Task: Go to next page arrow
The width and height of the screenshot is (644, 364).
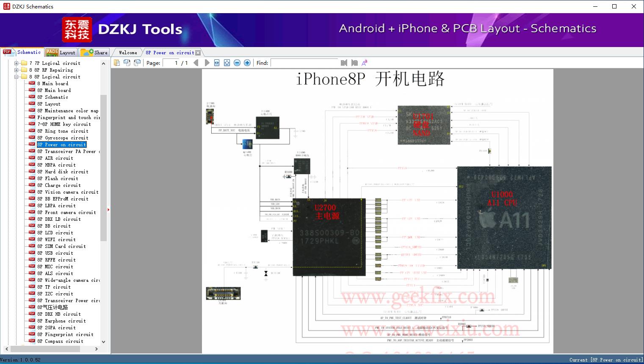Action: pyautogui.click(x=207, y=63)
